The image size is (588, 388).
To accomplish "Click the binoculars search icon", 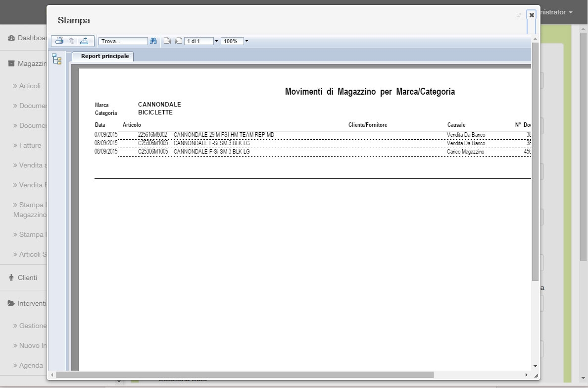I will [x=153, y=41].
